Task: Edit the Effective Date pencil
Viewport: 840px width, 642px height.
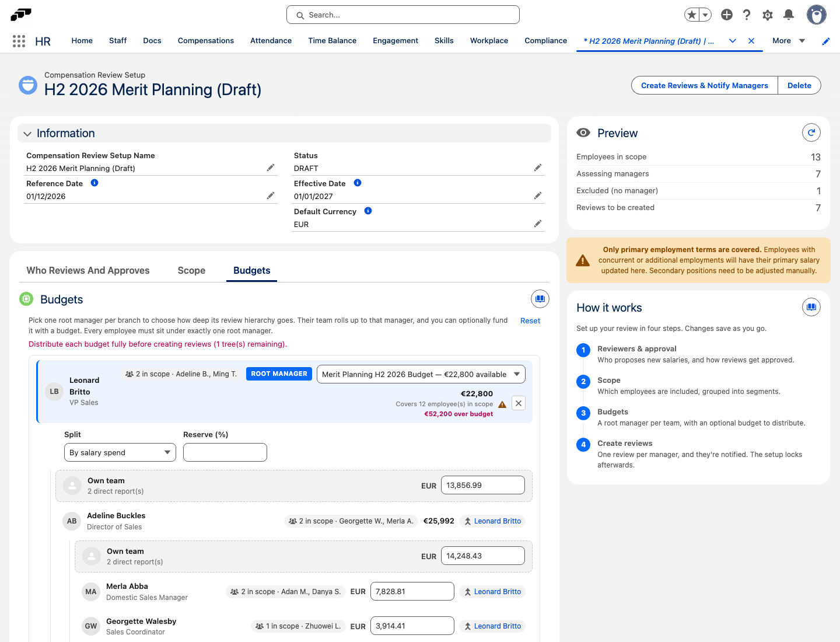Action: pos(538,196)
